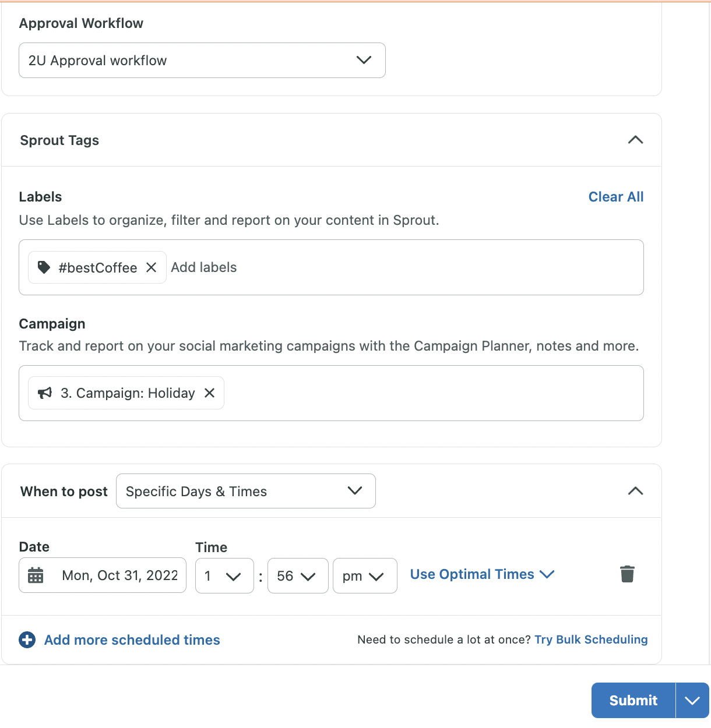Change the hour dropdown value

click(224, 576)
